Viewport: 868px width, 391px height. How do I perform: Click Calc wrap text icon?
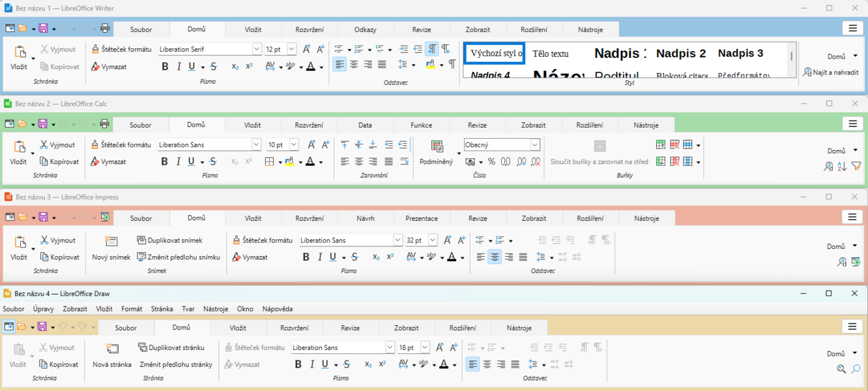tap(403, 162)
